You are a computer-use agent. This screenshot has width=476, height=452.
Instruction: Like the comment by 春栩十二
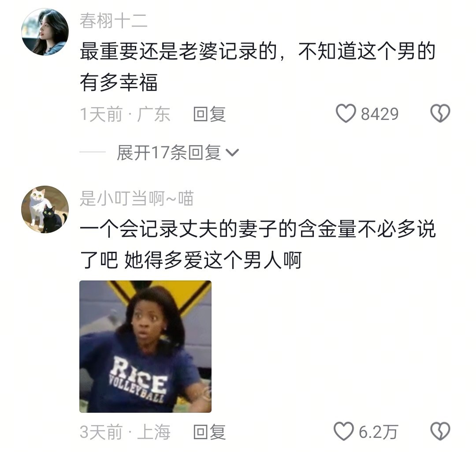[x=346, y=113]
